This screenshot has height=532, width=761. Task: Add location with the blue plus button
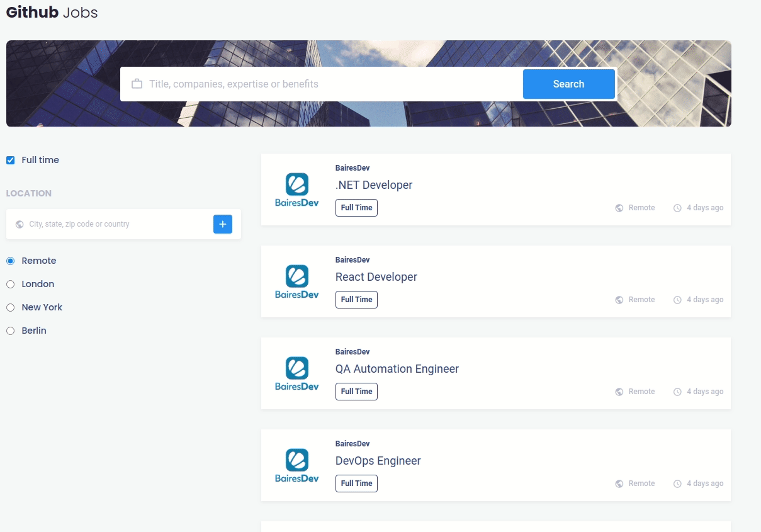pyautogui.click(x=223, y=224)
